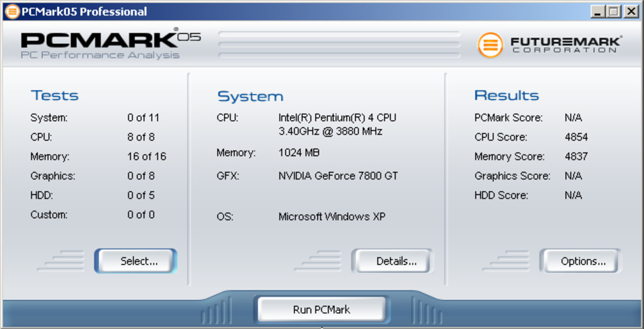Viewport: 644px width, 329px height.
Task: Click the '8 of 8' CPU tests count
Action: (141, 137)
